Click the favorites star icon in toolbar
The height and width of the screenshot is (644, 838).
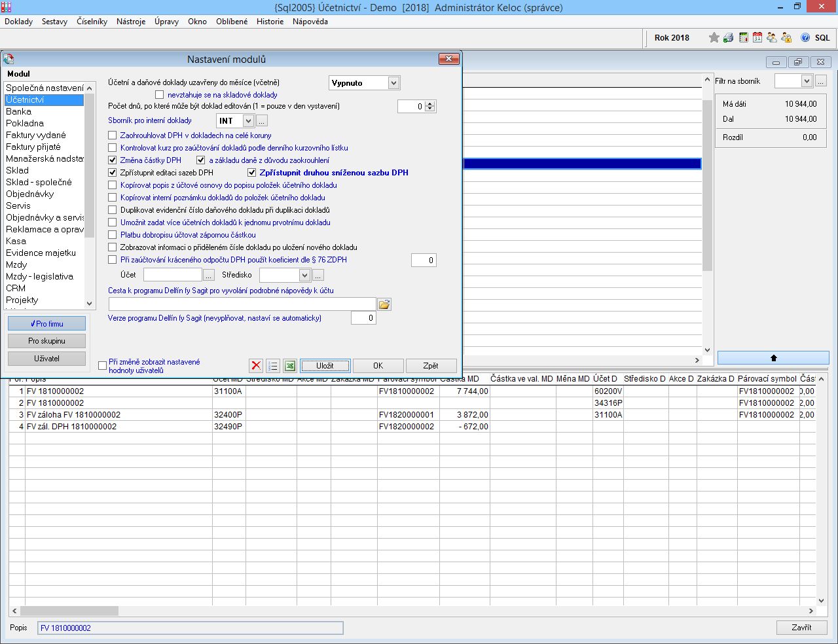(x=714, y=37)
